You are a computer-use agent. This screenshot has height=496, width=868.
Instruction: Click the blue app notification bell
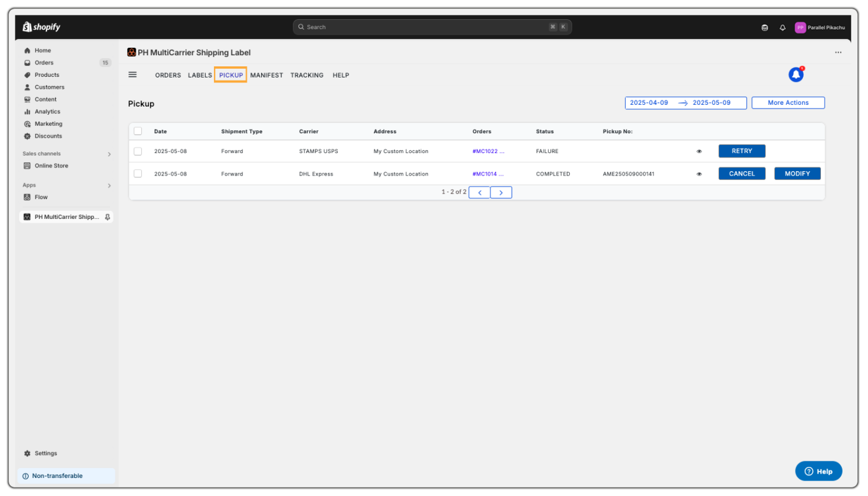click(796, 74)
